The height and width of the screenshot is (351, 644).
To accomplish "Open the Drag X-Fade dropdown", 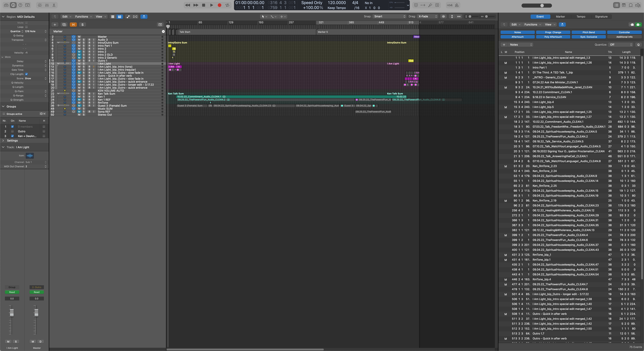I will pos(428,16).
